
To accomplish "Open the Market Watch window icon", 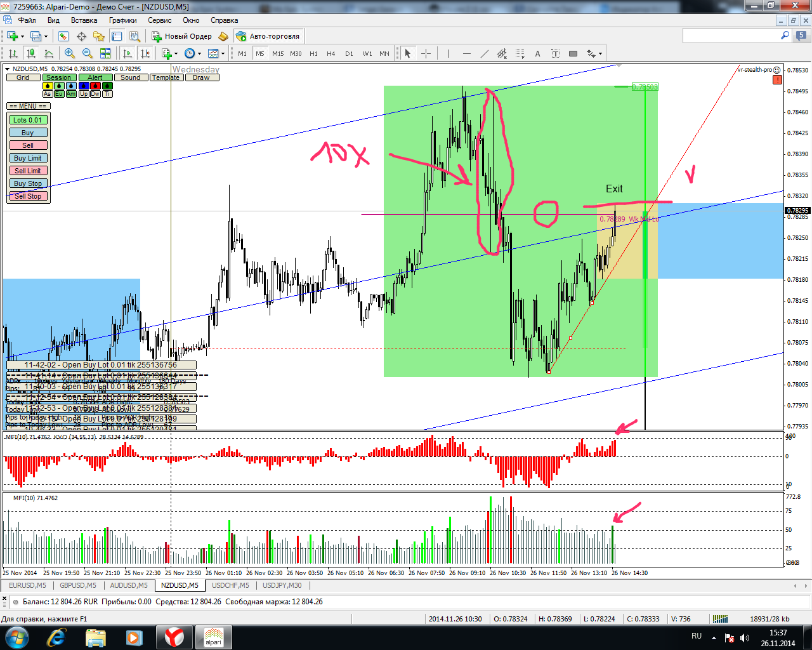I will [x=63, y=36].
